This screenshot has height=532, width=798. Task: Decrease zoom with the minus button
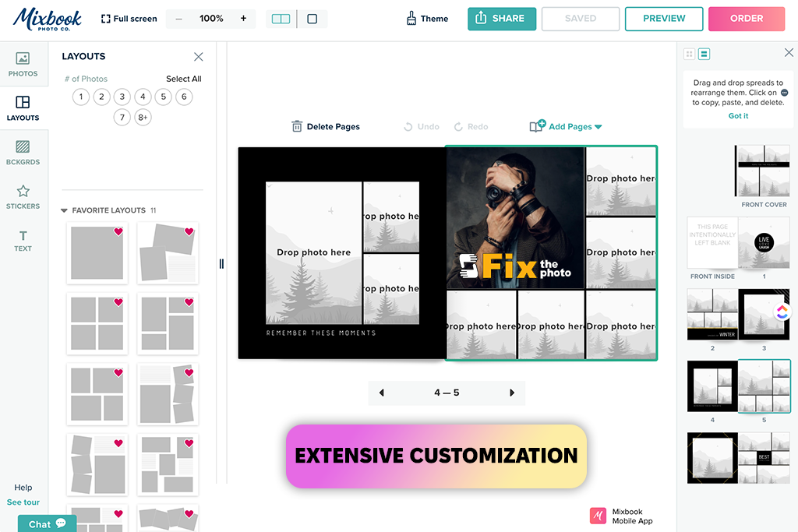click(x=178, y=19)
